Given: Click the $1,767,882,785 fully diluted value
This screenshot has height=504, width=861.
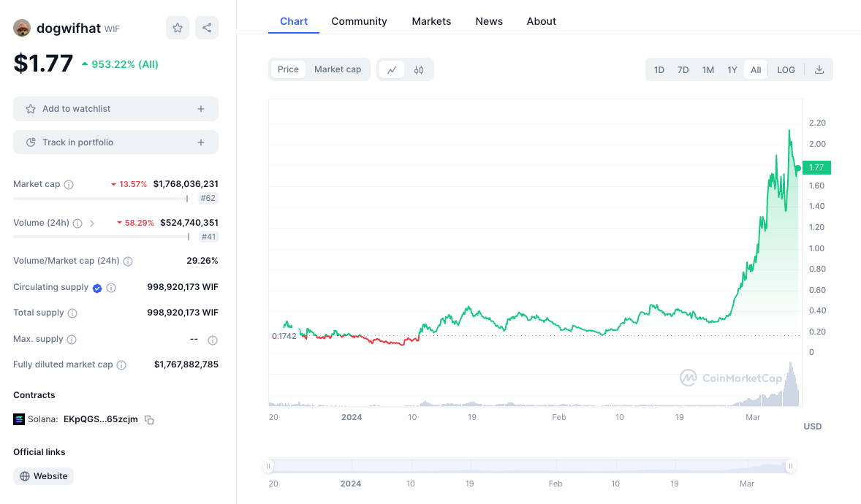Looking at the screenshot, I should [x=186, y=364].
